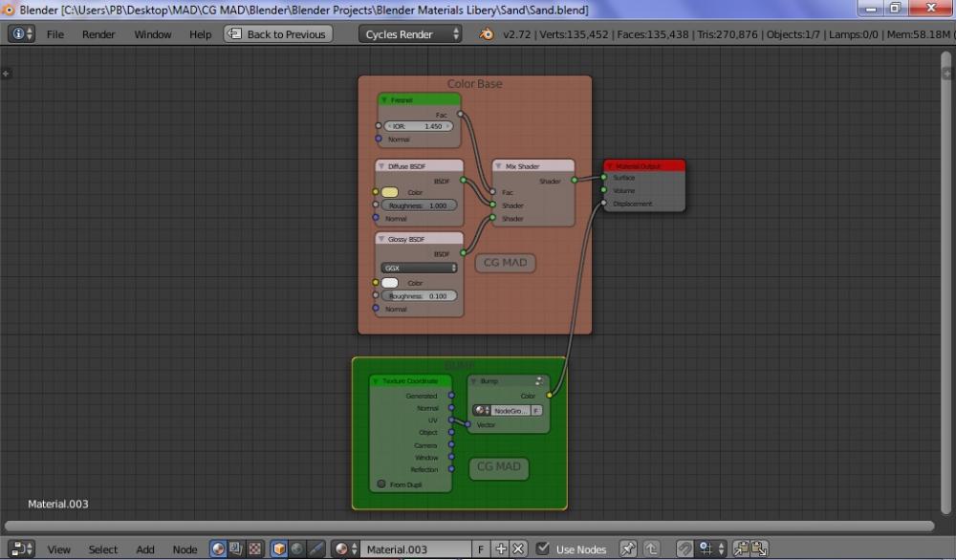The image size is (956, 560).
Task: Toggle the Use Nodes checkbox
Action: coord(543,549)
